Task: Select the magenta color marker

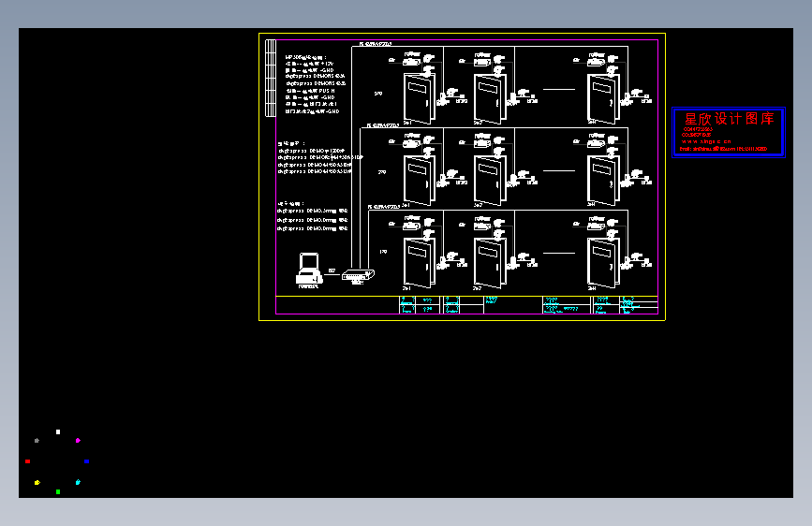Action: [x=78, y=441]
